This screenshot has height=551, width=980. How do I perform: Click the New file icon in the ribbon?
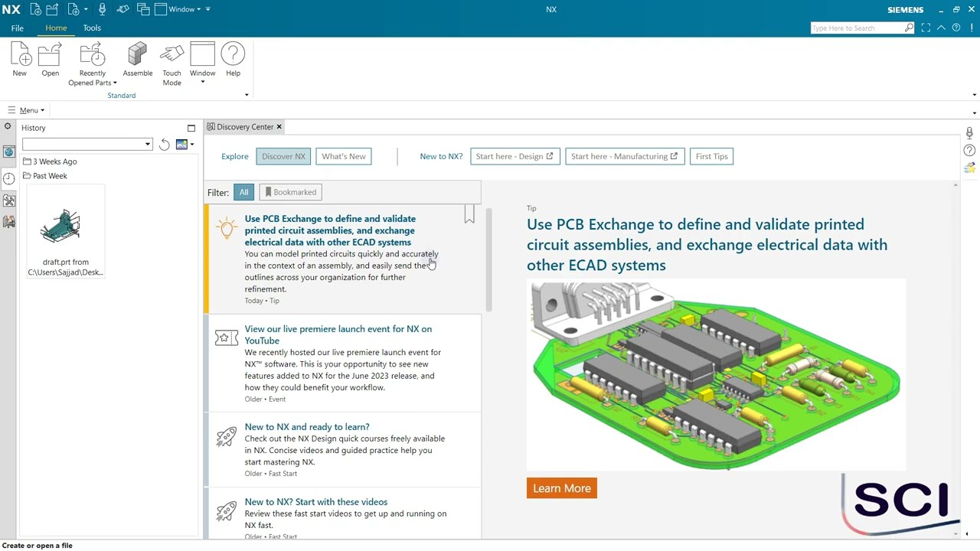click(20, 55)
